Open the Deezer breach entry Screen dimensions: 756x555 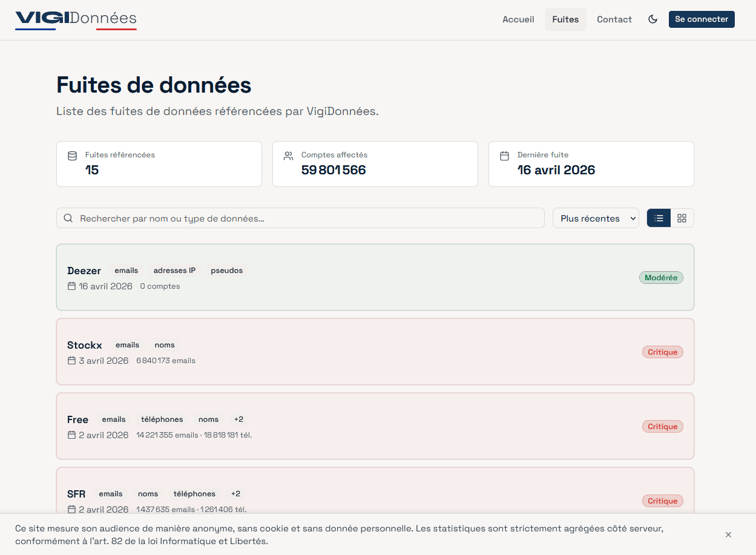click(x=375, y=277)
